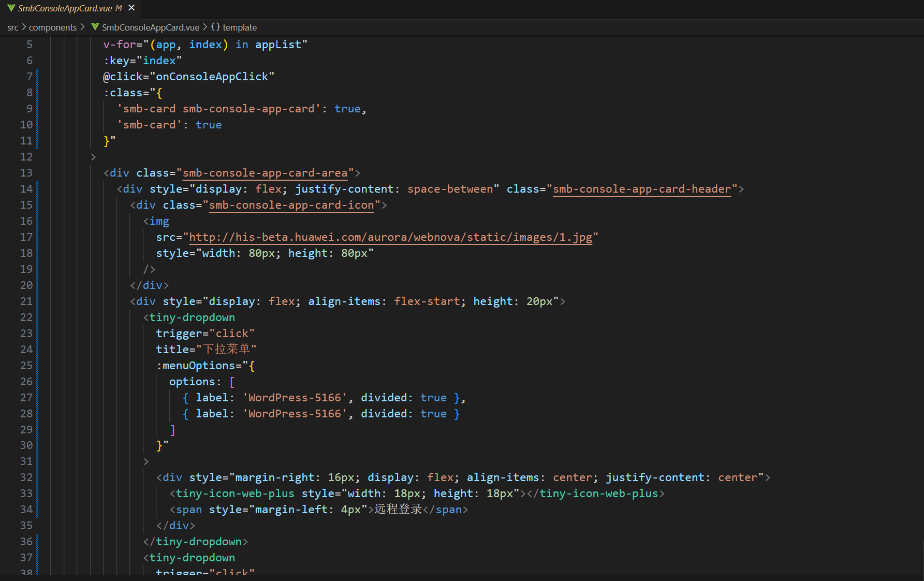Click the smb-console-app-card-icon class name
Image resolution: width=924 pixels, height=581 pixels.
(x=291, y=205)
